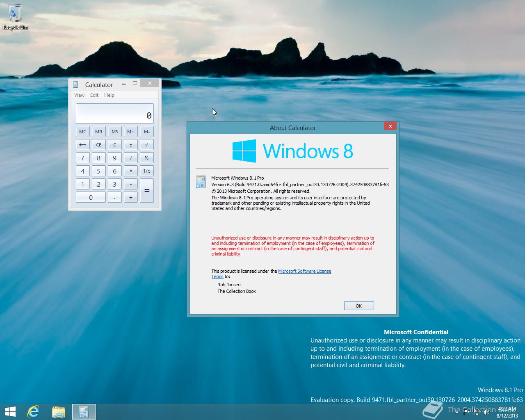Minimize the Calculator window
The width and height of the screenshot is (525, 420).
tap(124, 84)
